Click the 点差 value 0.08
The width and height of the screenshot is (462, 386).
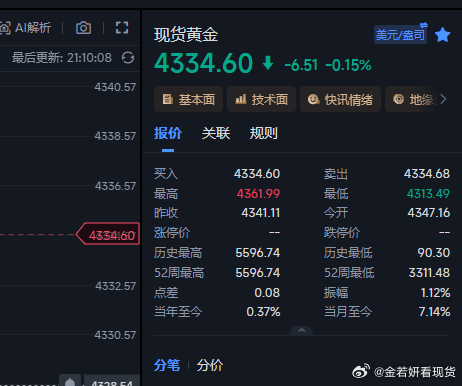point(267,293)
